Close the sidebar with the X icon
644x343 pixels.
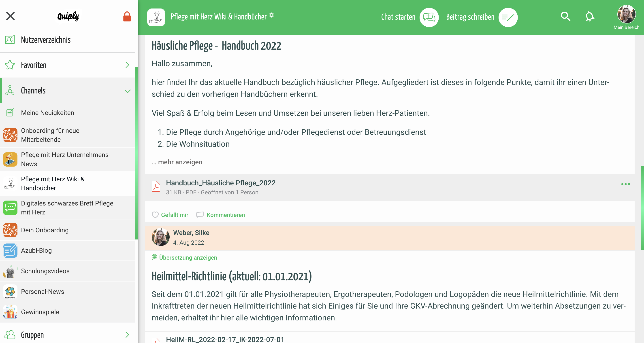pos(10,16)
